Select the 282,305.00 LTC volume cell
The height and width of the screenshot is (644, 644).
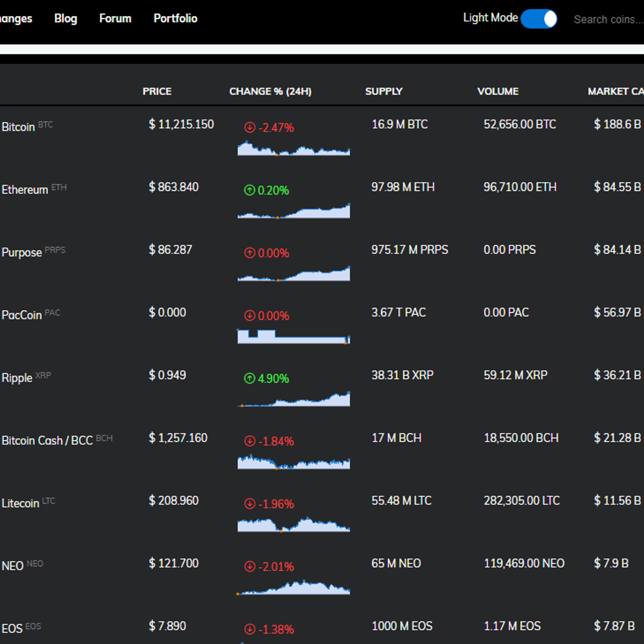(522, 501)
